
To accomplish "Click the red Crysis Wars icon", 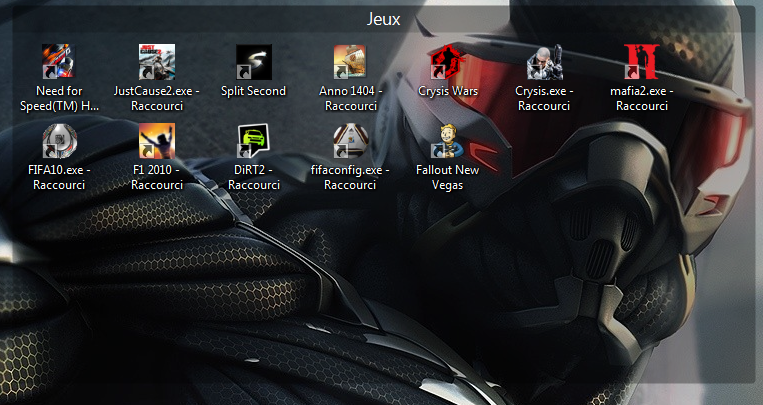I will click(x=447, y=61).
